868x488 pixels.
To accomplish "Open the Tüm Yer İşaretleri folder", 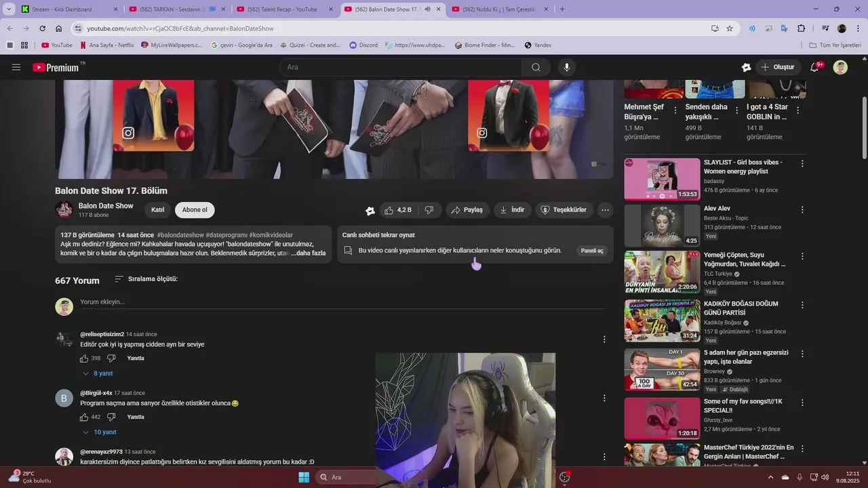I will tap(835, 45).
